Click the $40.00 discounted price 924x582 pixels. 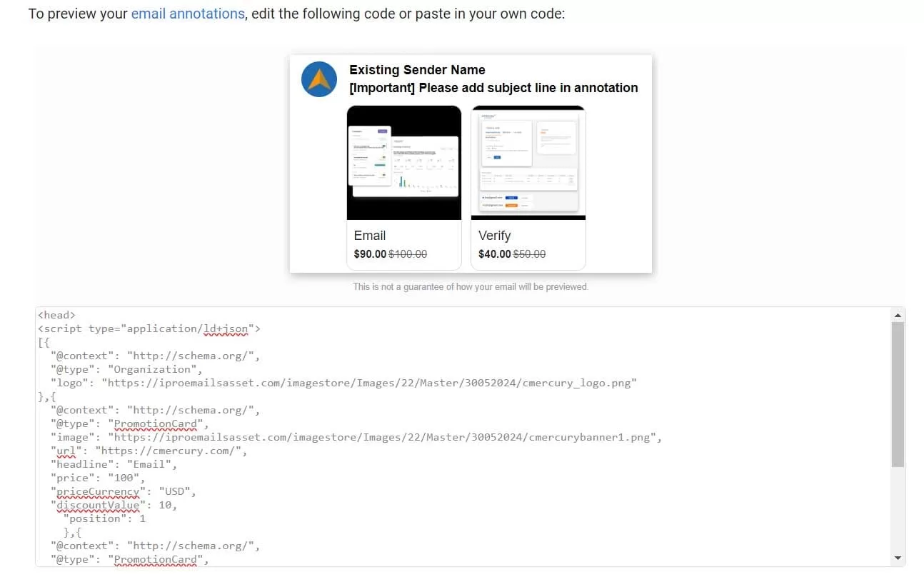click(x=494, y=254)
